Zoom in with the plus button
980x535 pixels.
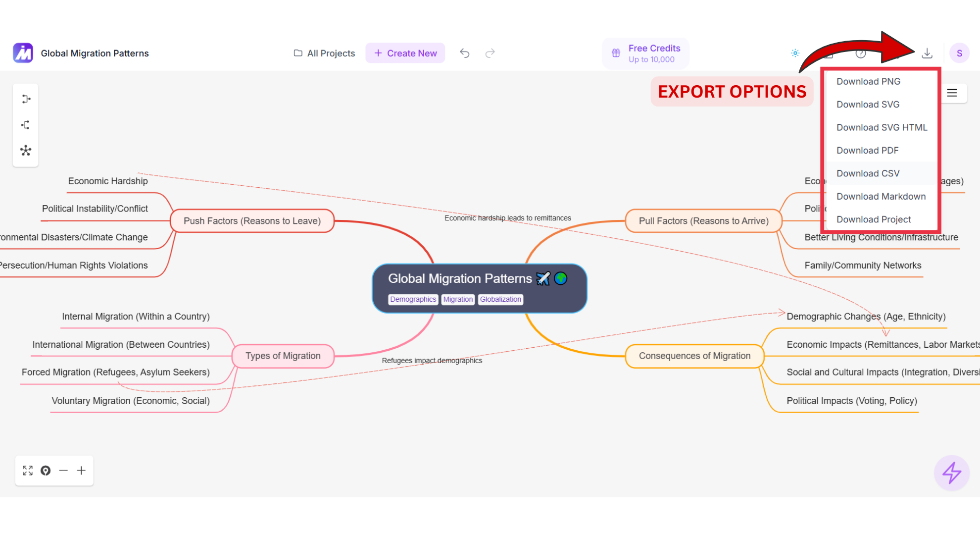81,471
